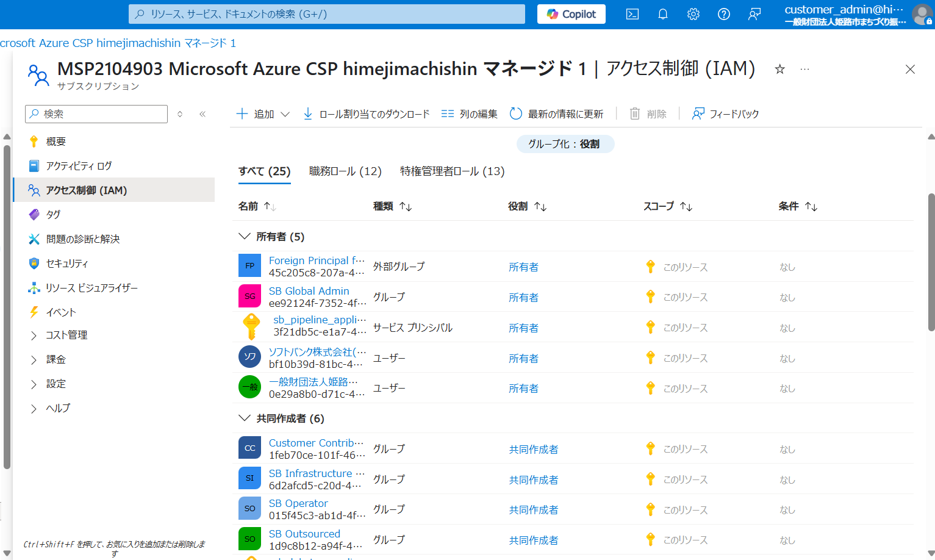Switch to 職務ロール (12) tab
This screenshot has width=935, height=560.
pyautogui.click(x=345, y=171)
